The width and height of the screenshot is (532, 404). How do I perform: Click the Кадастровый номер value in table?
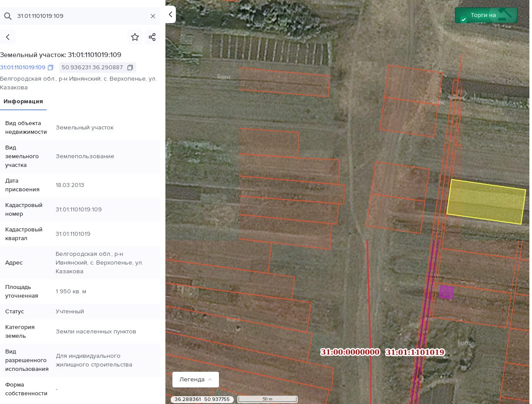(x=79, y=210)
